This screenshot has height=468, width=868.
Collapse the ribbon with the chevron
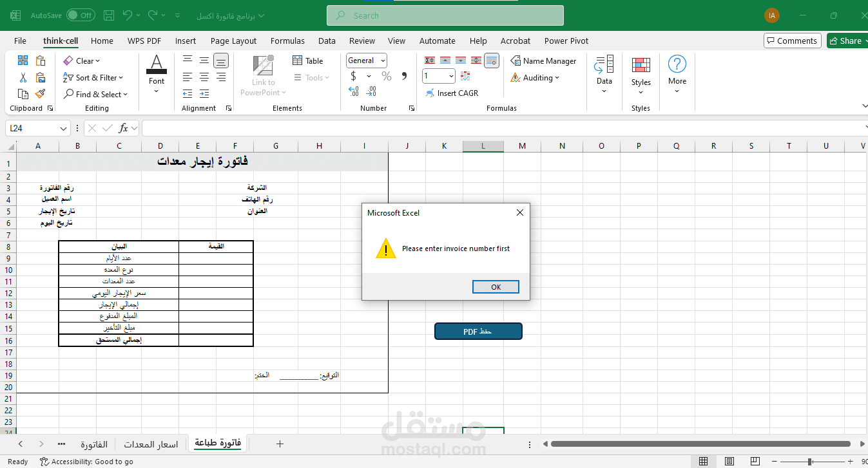click(864, 106)
